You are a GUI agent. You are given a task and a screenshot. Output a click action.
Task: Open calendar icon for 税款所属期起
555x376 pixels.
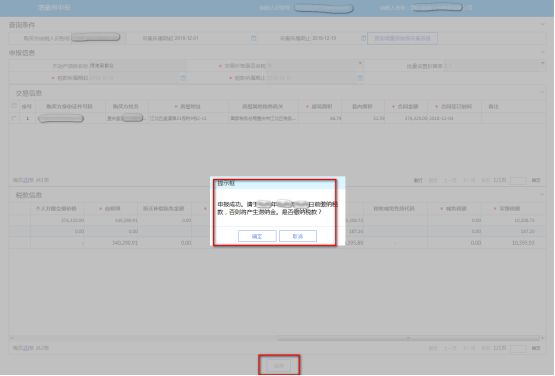(x=183, y=78)
